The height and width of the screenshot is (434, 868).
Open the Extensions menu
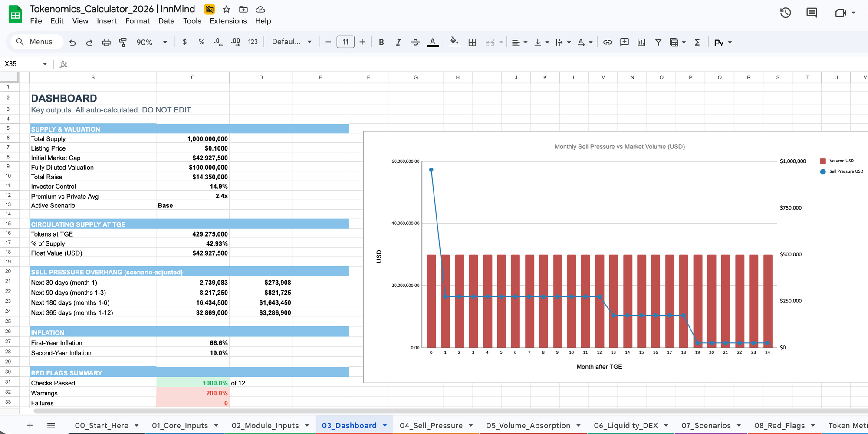228,20
